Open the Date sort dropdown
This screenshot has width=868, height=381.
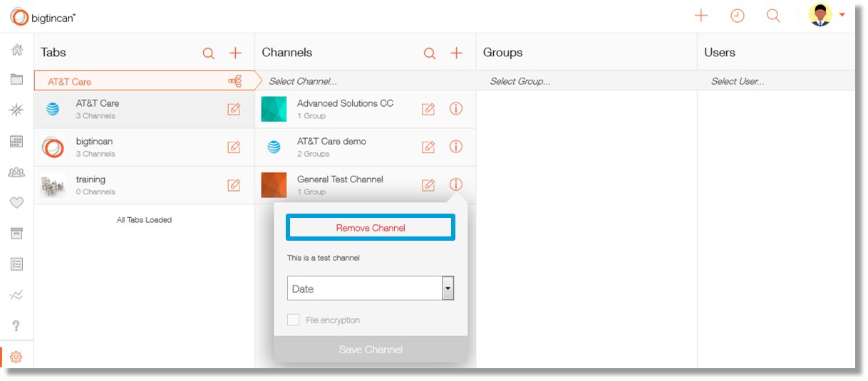[x=371, y=288]
